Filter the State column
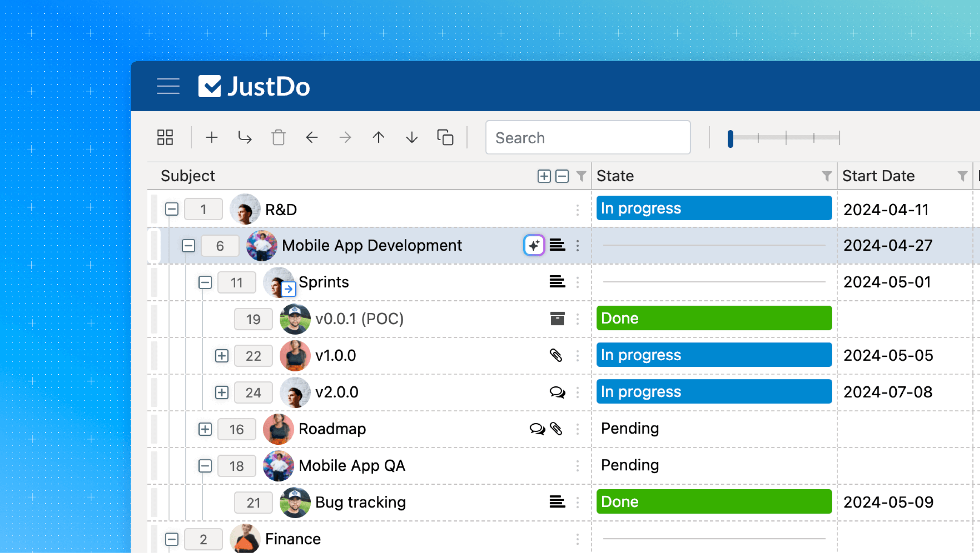This screenshot has width=980, height=553. [x=827, y=176]
